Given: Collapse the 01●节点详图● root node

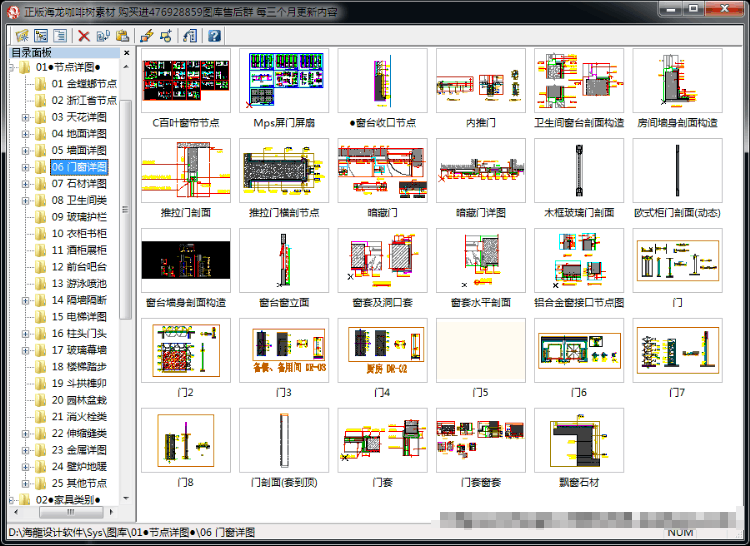Looking at the screenshot, I should coord(11,67).
